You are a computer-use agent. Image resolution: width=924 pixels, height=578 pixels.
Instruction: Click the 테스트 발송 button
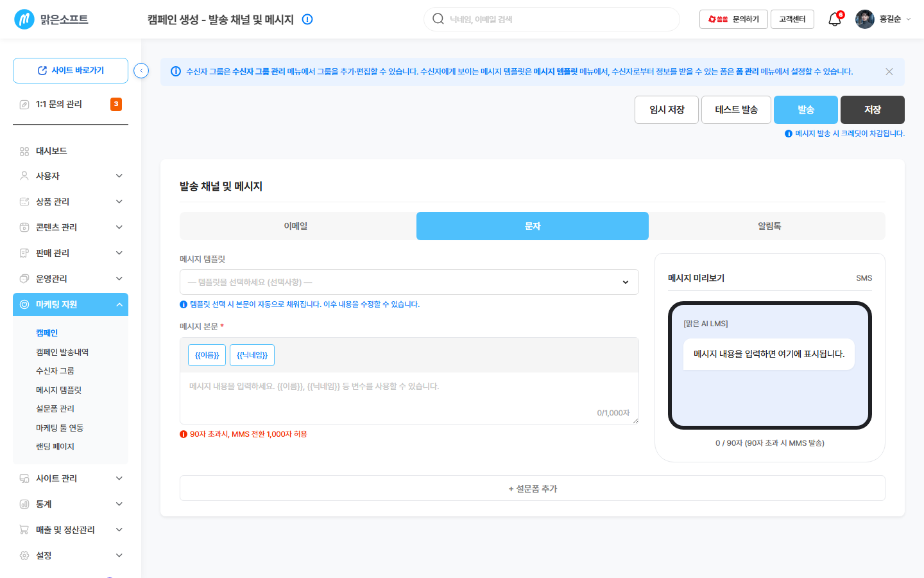[737, 110]
